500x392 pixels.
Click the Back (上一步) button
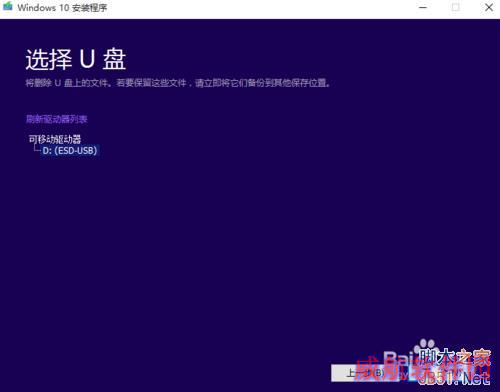(365, 373)
